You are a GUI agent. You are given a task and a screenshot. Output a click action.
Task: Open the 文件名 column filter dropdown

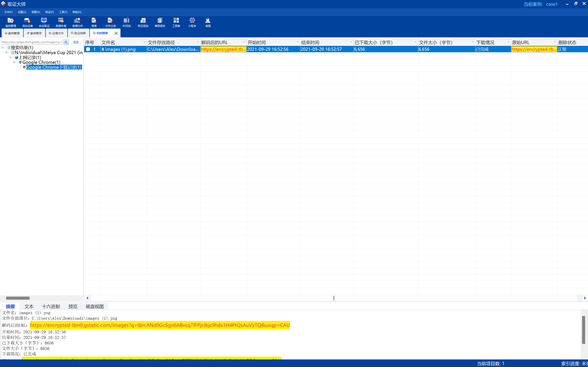click(x=144, y=42)
